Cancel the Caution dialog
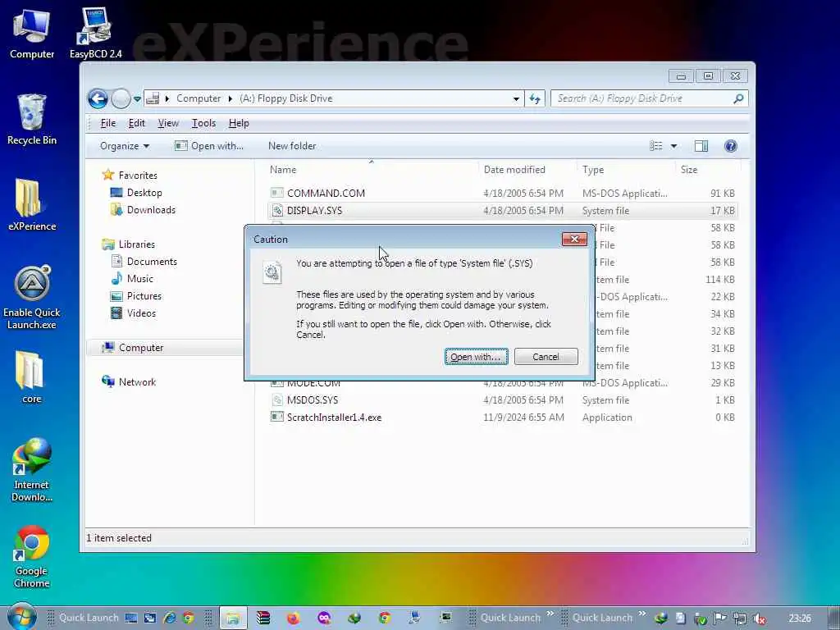 point(546,357)
